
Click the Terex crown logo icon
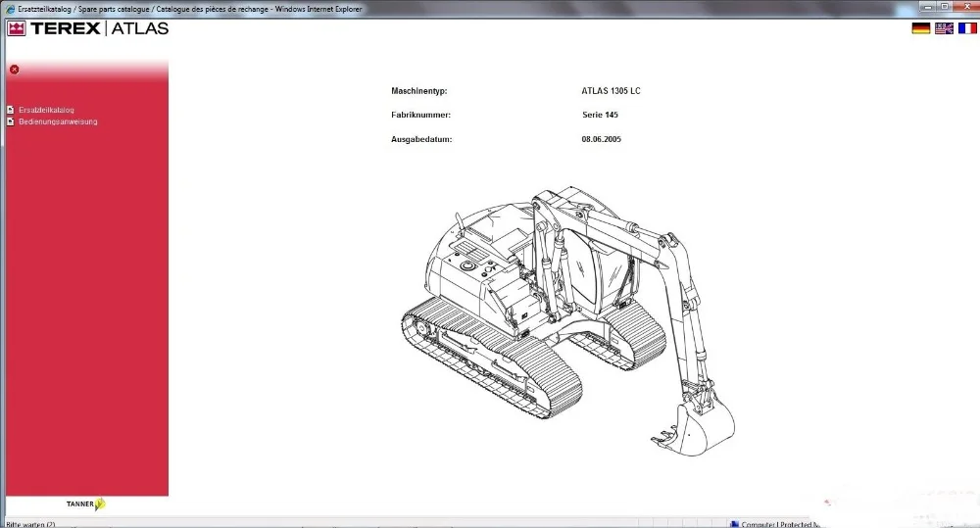17,28
